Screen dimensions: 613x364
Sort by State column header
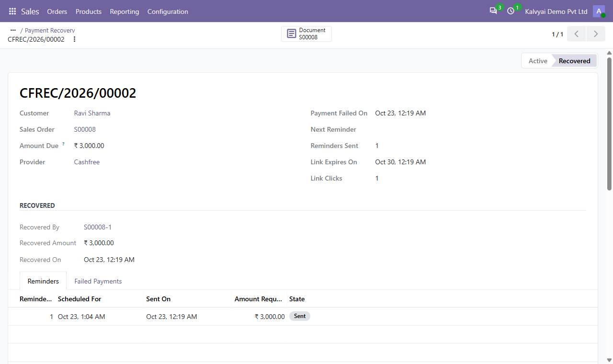297,299
